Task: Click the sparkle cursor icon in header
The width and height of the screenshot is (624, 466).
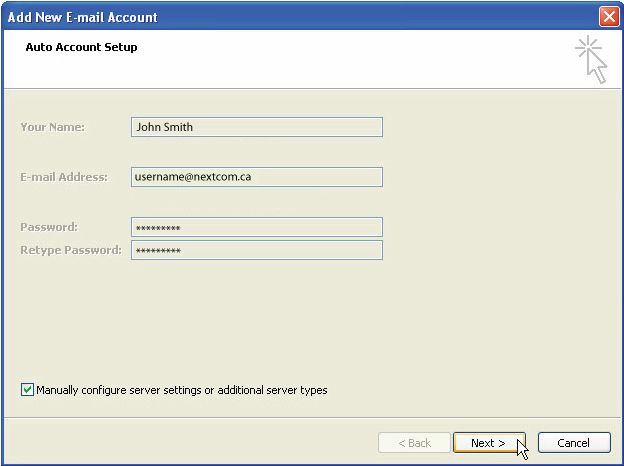Action: [591, 60]
